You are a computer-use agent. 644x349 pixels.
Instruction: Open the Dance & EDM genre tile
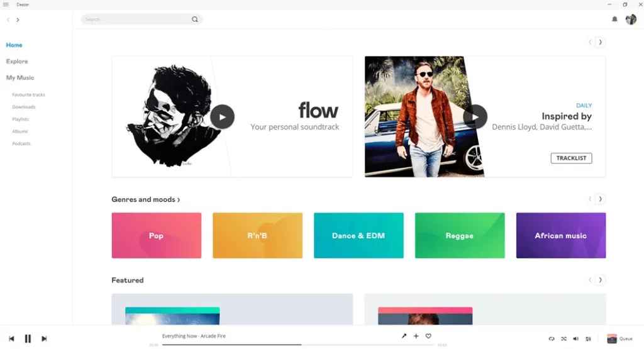pos(358,236)
